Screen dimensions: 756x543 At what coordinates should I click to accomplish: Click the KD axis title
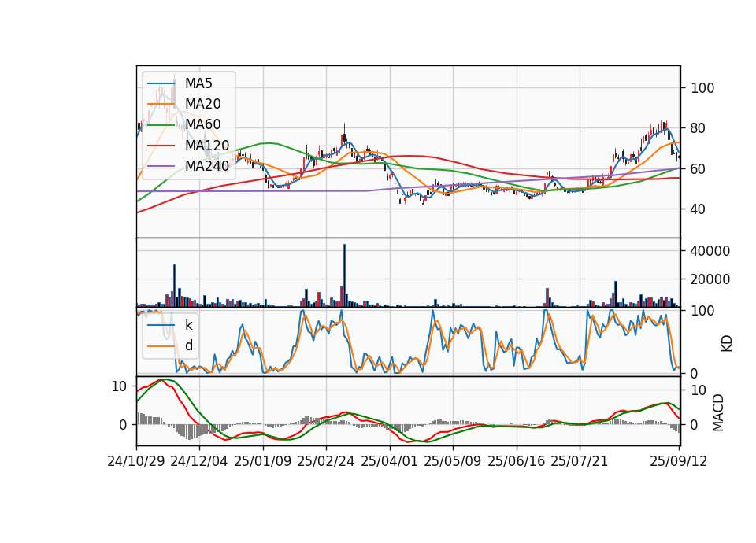pyautogui.click(x=726, y=343)
